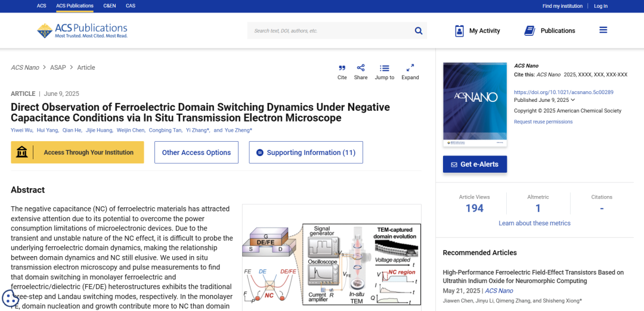
Task: Open the recommended High-Performance Ferroelectric article
Action: coord(533,276)
